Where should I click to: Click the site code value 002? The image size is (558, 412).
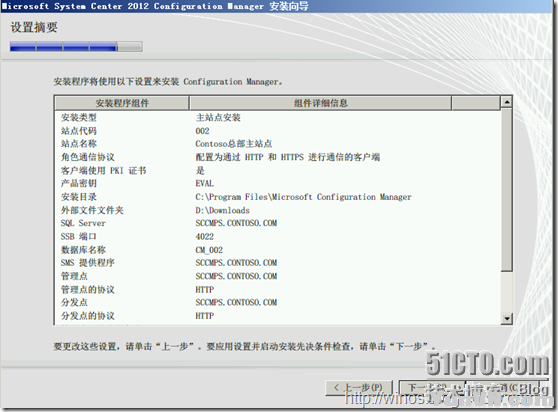point(202,131)
